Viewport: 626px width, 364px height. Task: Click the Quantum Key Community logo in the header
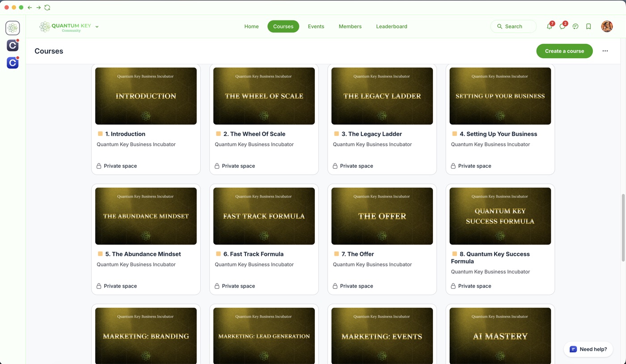(65, 27)
